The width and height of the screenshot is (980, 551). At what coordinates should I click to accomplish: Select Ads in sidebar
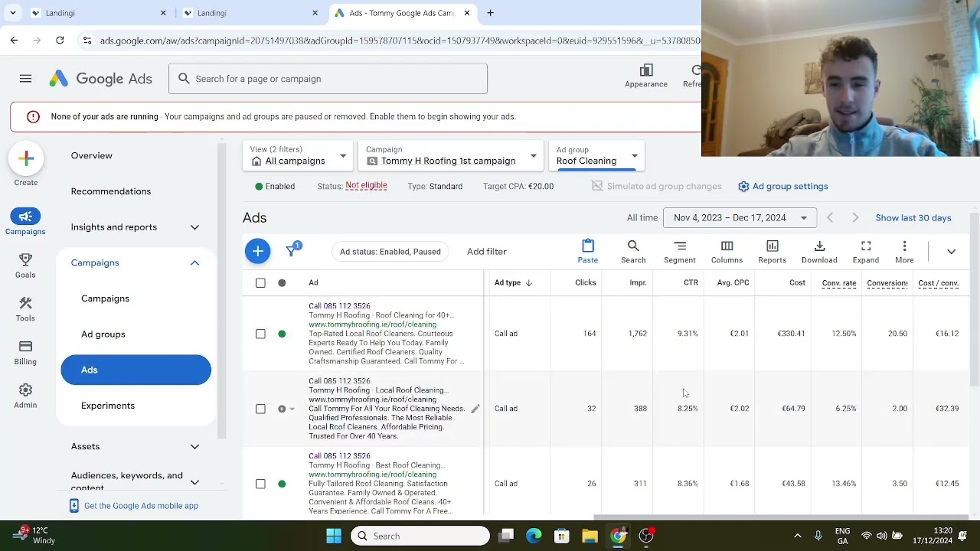coord(136,370)
